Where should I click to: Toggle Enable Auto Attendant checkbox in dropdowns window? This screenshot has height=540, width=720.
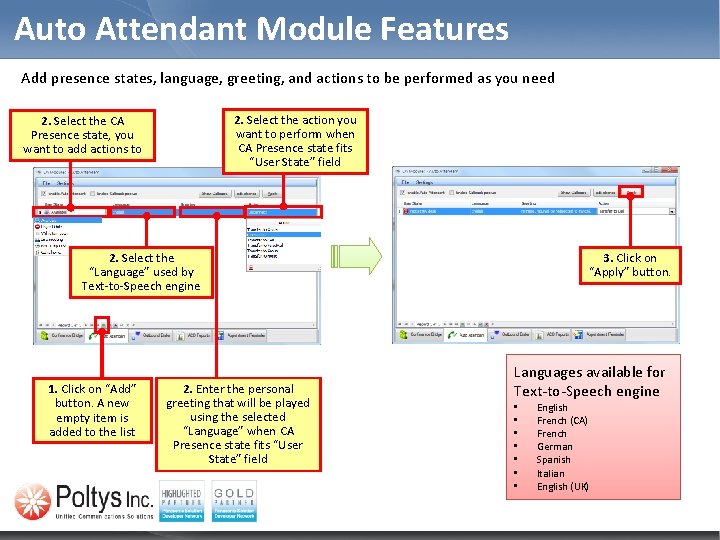(x=44, y=193)
